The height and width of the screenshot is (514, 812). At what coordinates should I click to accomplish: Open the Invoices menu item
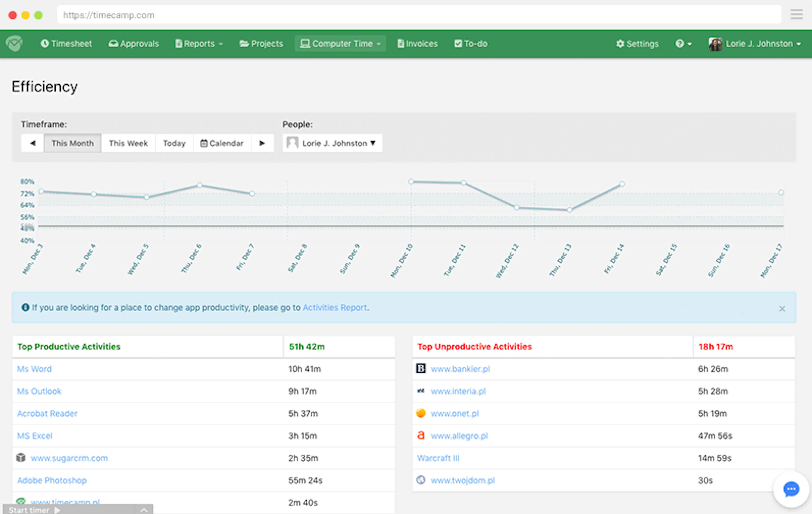tap(417, 44)
